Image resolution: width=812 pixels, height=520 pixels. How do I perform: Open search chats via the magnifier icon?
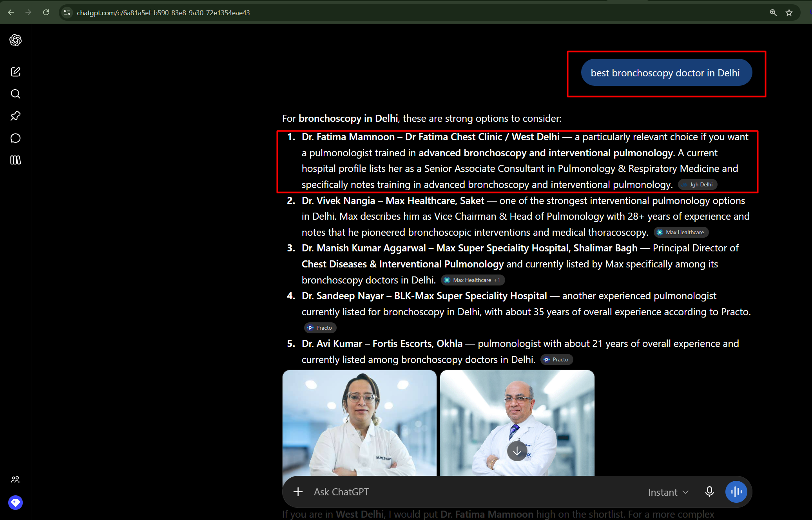click(x=15, y=94)
